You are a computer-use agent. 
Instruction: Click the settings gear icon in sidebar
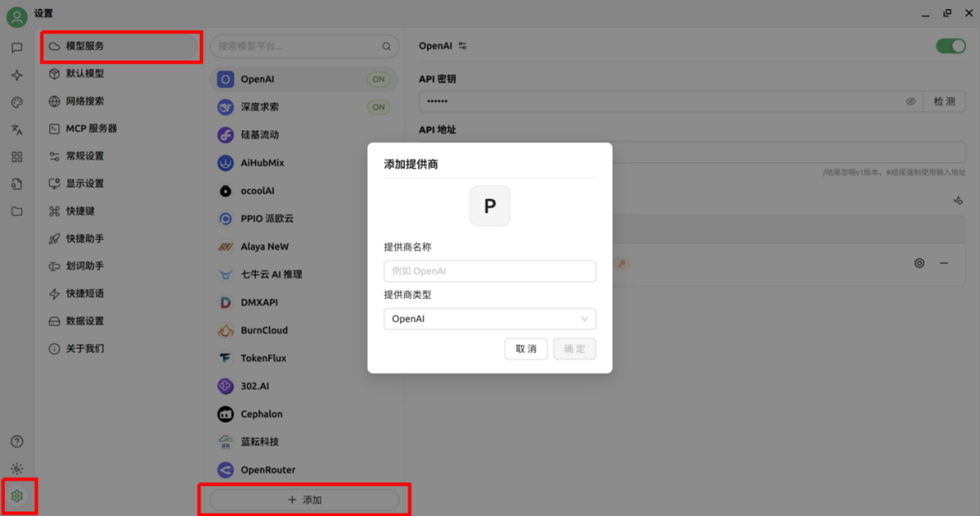tap(17, 496)
